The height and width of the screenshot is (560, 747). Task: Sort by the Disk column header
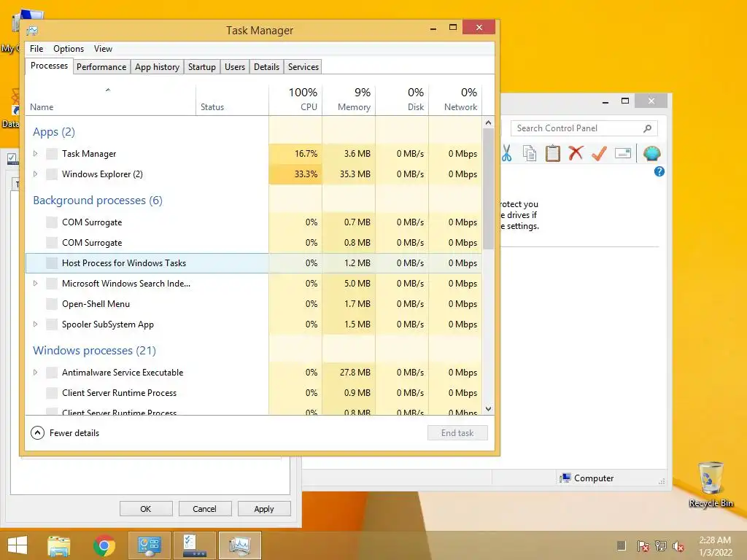[x=403, y=99]
